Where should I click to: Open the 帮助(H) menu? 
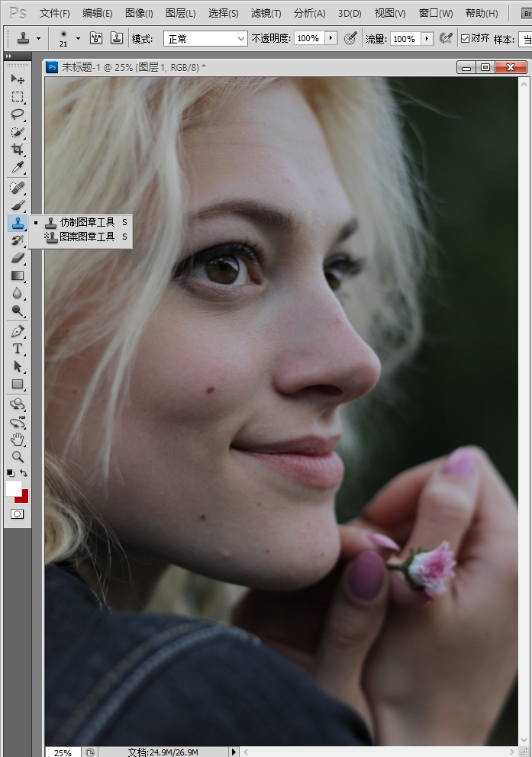point(482,13)
